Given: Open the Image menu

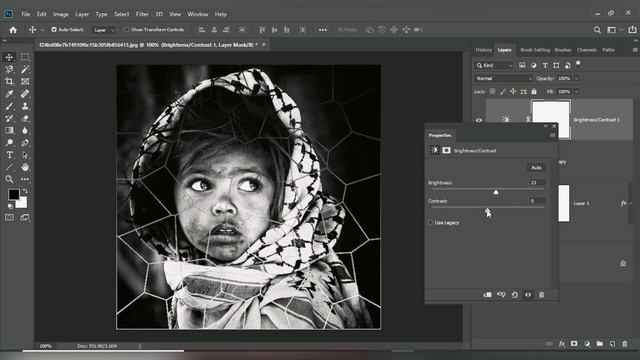Looking at the screenshot, I should [x=61, y=14].
